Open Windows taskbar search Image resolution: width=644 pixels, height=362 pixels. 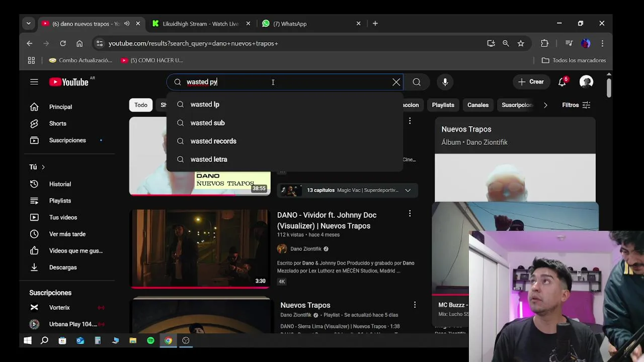pos(44,340)
